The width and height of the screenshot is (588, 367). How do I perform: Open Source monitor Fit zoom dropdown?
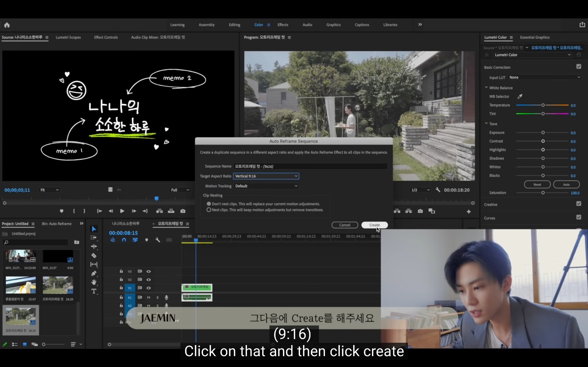click(49, 190)
